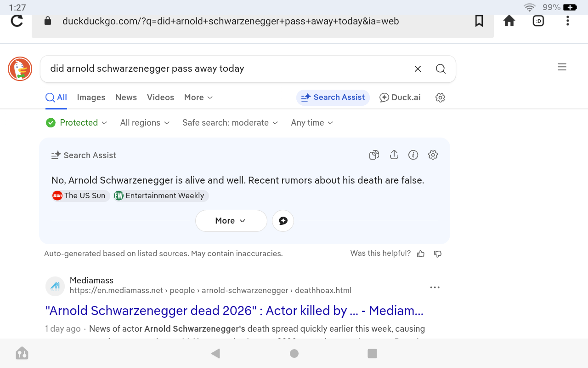
Task: Share the Search Assist answer
Action: [x=394, y=155]
